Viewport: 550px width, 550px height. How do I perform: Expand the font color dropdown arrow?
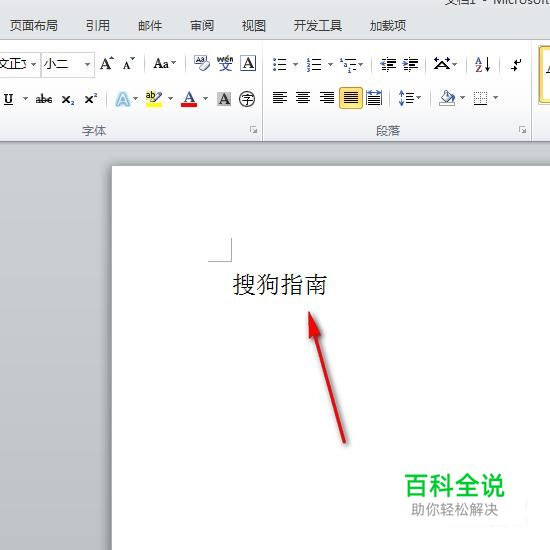pyautogui.click(x=206, y=99)
